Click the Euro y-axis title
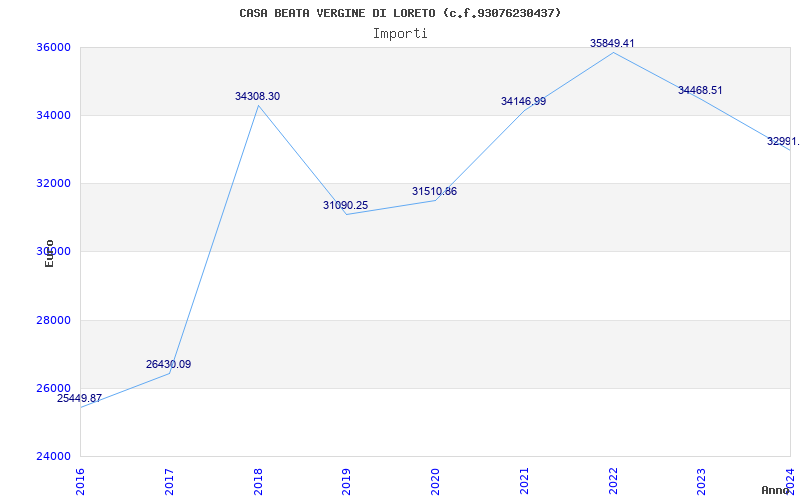Viewport: 800px width, 500px height. pos(49,253)
